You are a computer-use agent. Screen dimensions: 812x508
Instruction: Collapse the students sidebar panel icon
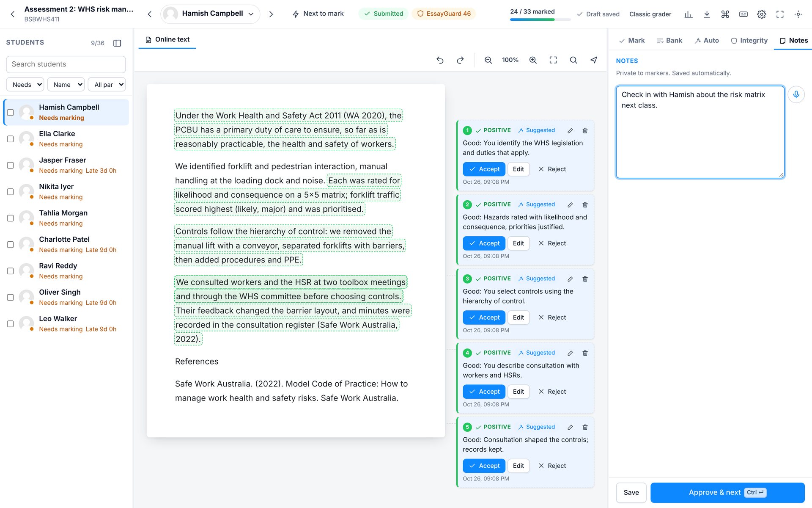point(118,43)
